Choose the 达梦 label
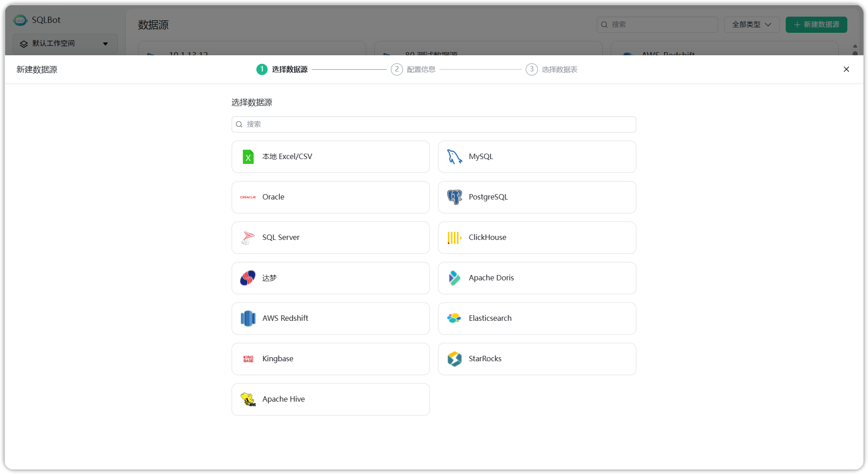This screenshot has height=474, width=868. pyautogui.click(x=269, y=278)
